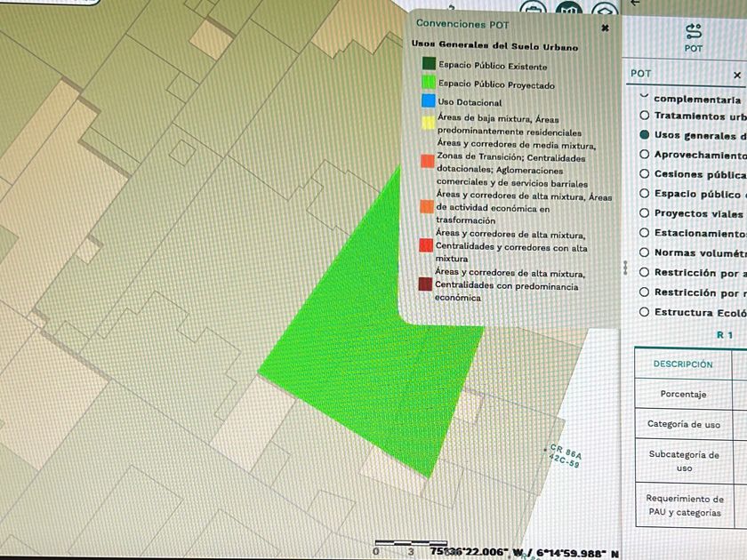The image size is (747, 560).
Task: Select the Cesiones públicas radio option
Action: point(644,174)
